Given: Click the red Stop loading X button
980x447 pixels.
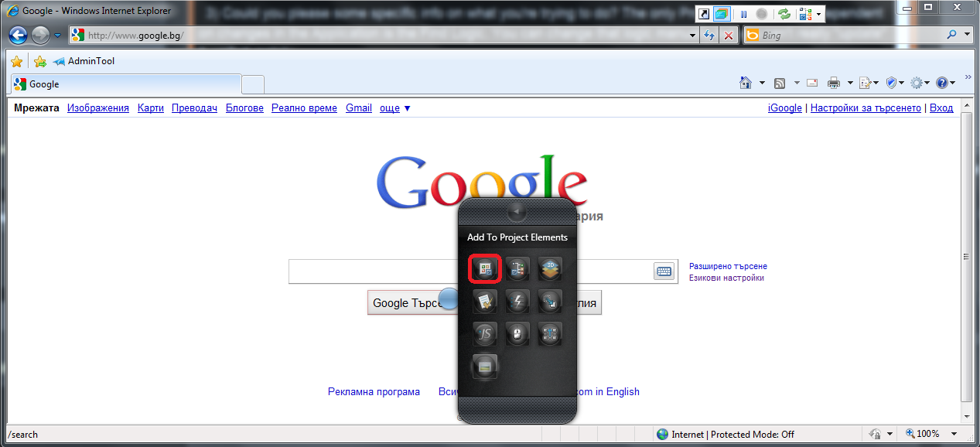Looking at the screenshot, I should [x=729, y=36].
